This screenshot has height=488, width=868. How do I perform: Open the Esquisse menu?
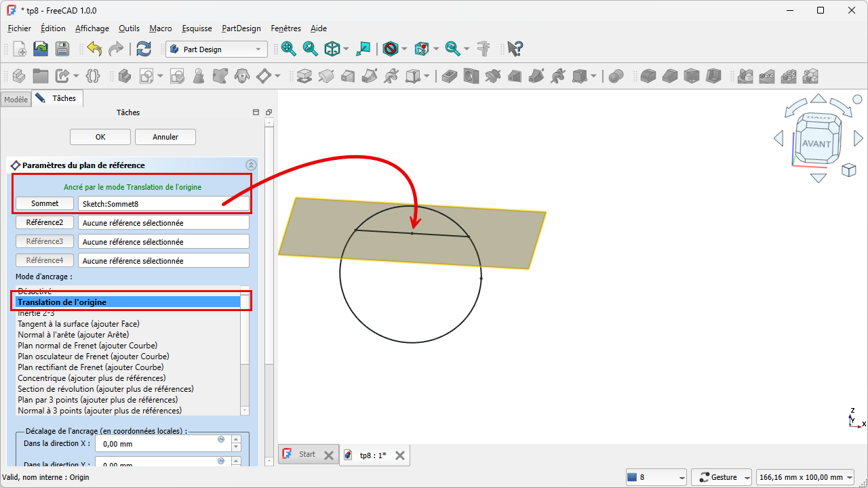pyautogui.click(x=197, y=28)
